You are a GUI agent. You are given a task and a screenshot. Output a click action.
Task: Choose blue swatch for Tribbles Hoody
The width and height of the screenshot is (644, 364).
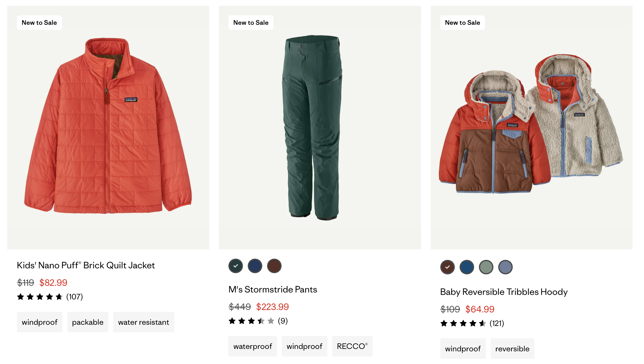click(x=467, y=267)
